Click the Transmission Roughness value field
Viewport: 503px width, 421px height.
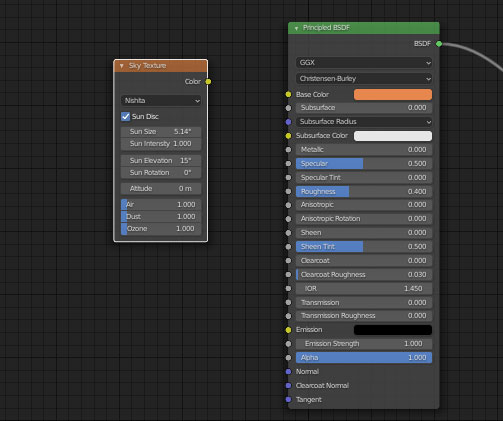(364, 316)
